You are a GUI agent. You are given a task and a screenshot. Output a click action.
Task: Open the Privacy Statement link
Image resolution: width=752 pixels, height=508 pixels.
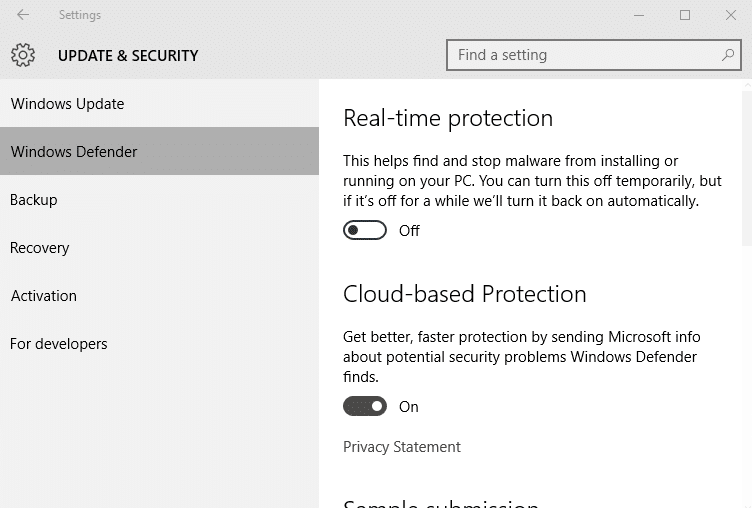[x=402, y=447]
